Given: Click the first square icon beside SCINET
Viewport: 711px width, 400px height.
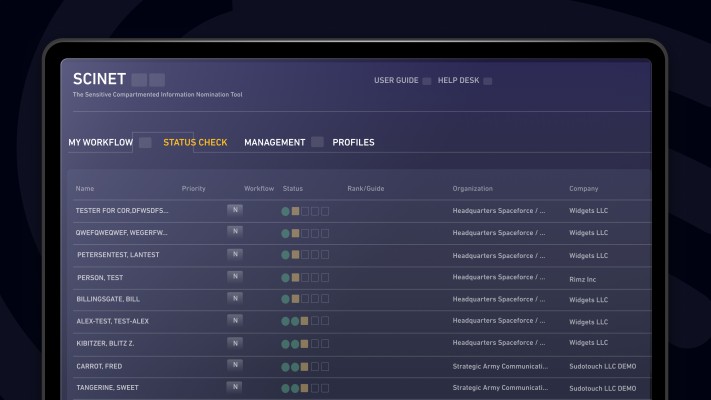Looking at the screenshot, I should [139, 80].
